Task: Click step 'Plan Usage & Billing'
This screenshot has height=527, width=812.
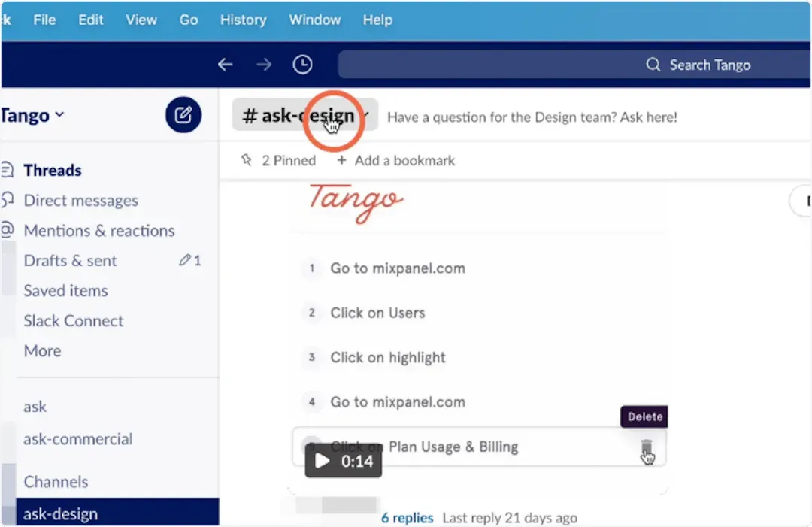Action: pos(453,447)
